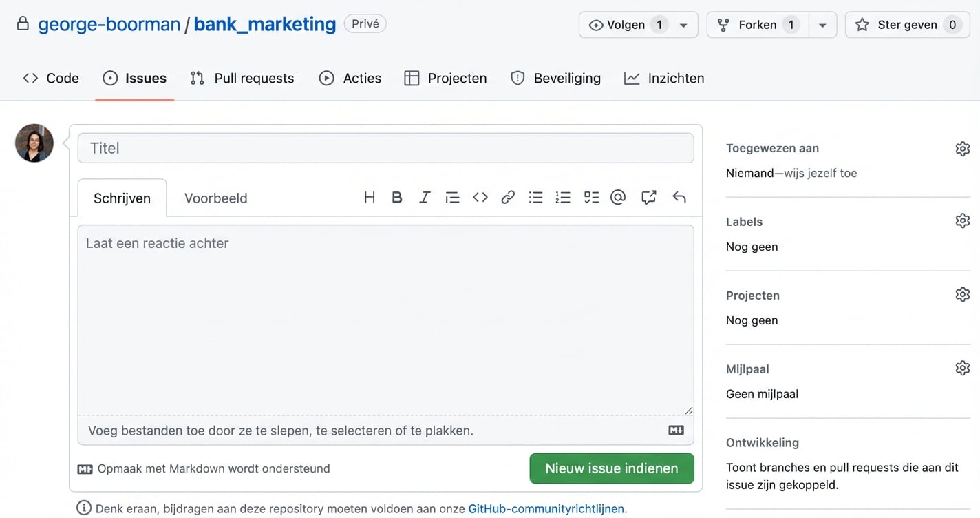Add a hyperlink using the link icon

click(x=508, y=197)
